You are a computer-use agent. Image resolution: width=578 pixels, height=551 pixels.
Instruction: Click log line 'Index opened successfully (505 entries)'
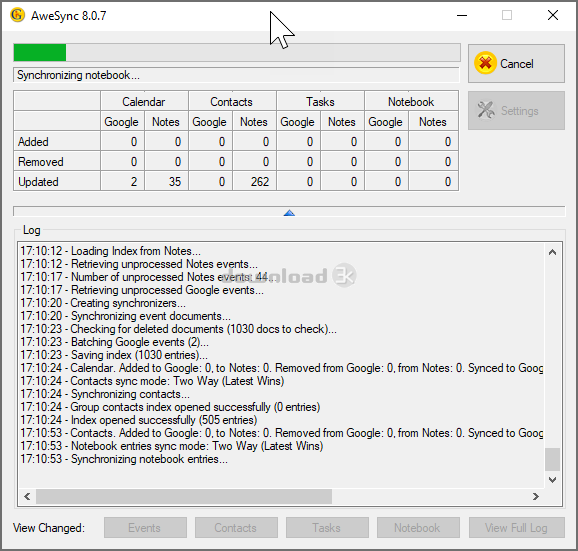[x=139, y=420]
